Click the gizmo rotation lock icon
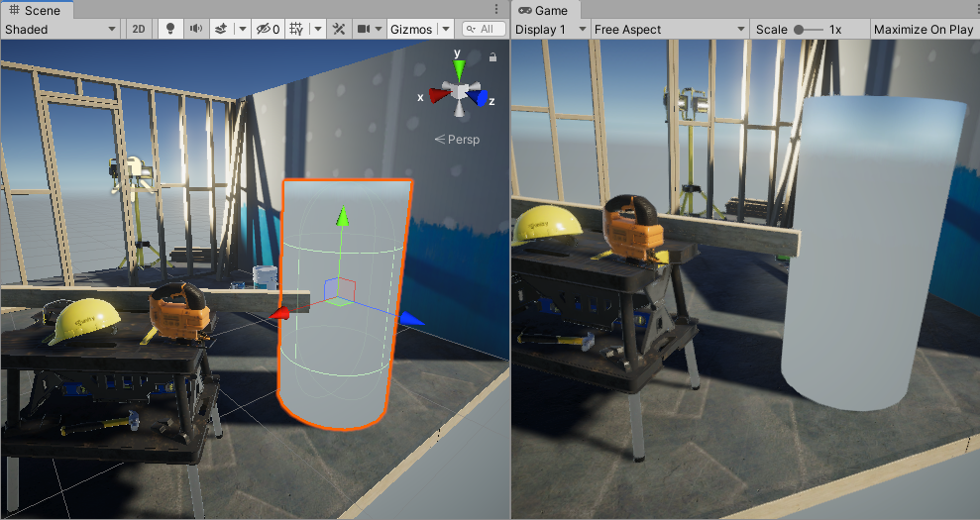 coord(492,57)
